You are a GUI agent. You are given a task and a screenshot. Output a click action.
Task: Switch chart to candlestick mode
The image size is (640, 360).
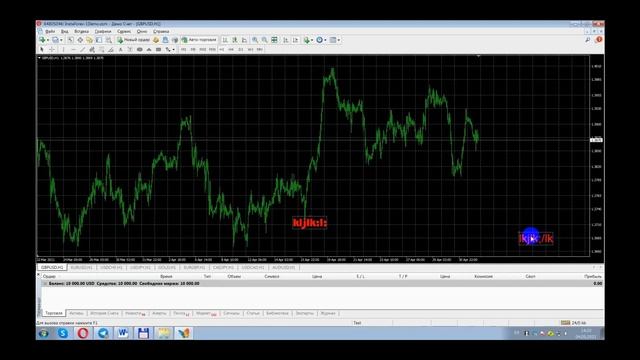click(x=235, y=40)
